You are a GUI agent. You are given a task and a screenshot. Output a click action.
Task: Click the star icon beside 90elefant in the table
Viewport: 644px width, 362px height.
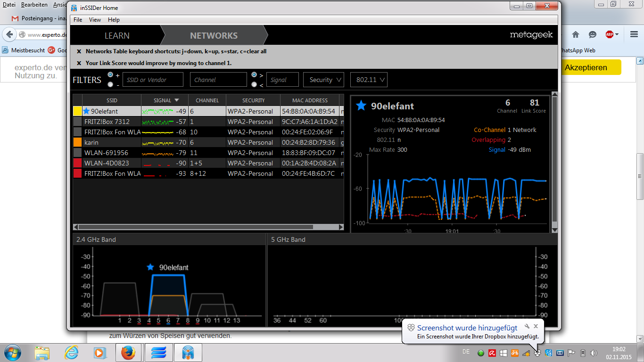tap(86, 111)
